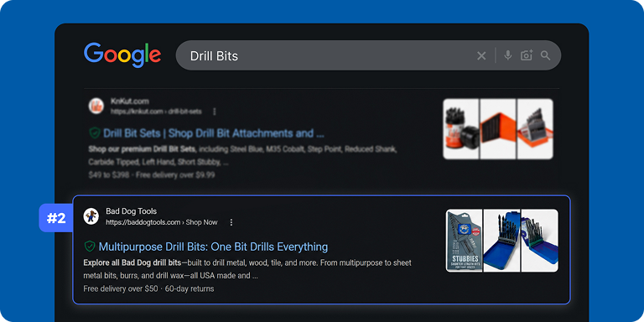Image resolution: width=644 pixels, height=322 pixels.
Task: Open the Bad Dog Tools favicon
Action: click(91, 216)
